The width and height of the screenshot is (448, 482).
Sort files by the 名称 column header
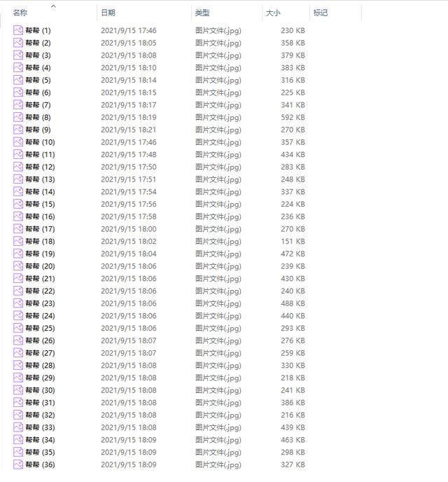point(20,13)
